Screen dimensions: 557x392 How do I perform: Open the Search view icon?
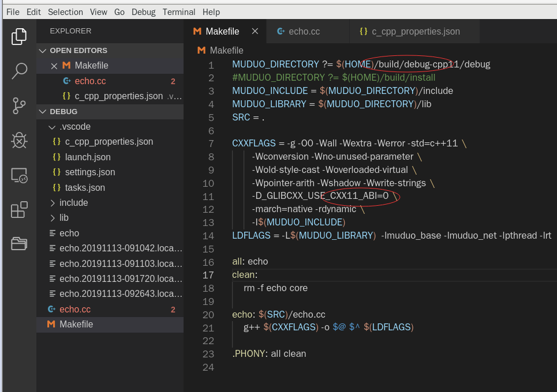(x=19, y=71)
